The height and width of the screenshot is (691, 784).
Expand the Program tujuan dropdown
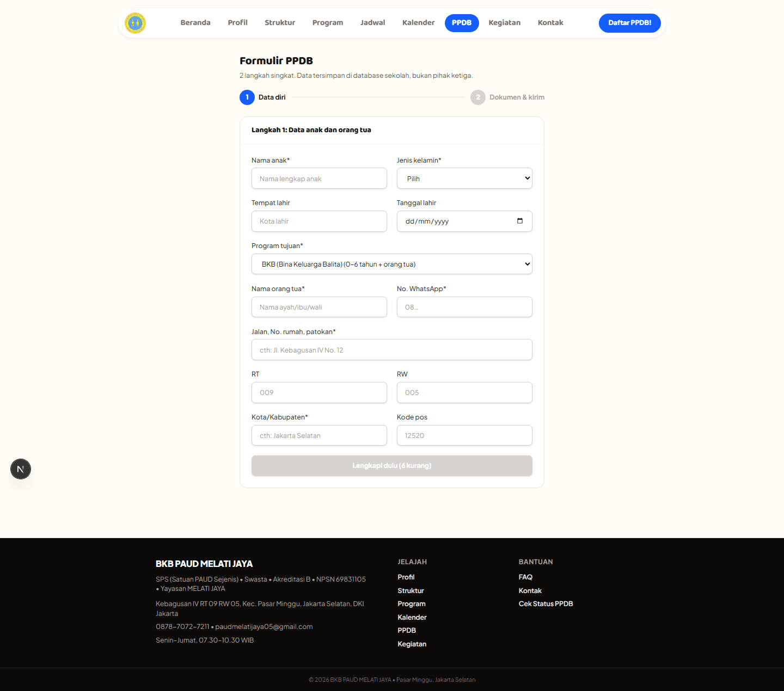[392, 264]
